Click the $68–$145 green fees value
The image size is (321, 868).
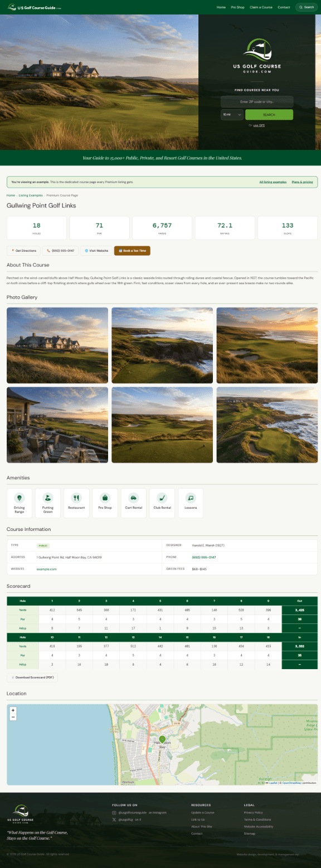pos(199,569)
